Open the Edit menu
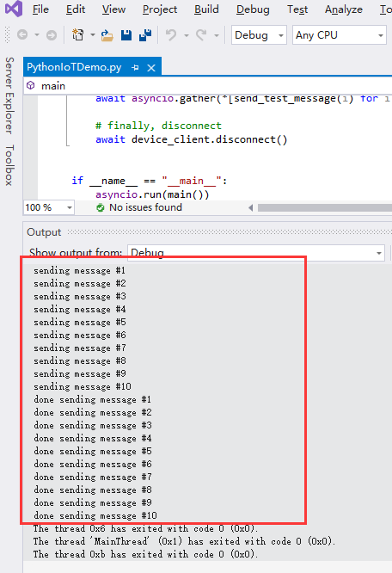This screenshot has width=392, height=573. coord(75,9)
